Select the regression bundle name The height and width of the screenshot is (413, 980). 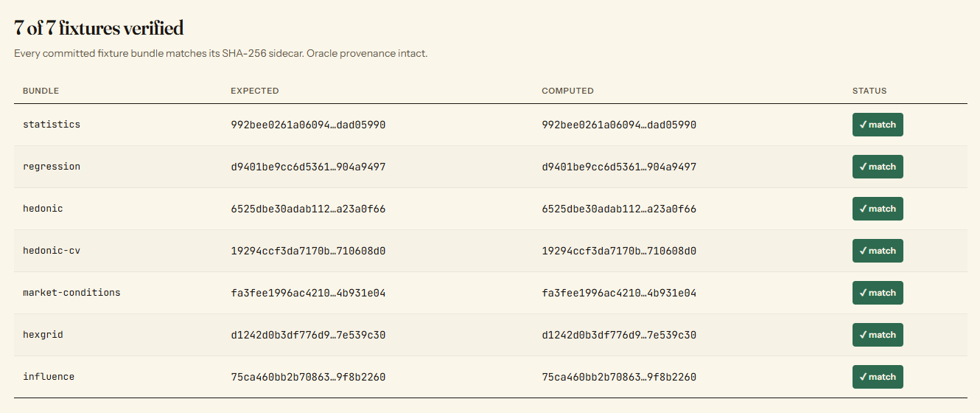click(x=52, y=167)
